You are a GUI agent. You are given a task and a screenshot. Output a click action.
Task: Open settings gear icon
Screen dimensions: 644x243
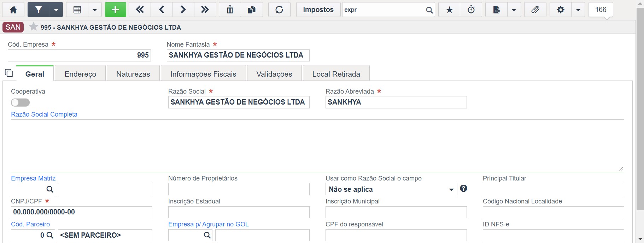point(561,10)
